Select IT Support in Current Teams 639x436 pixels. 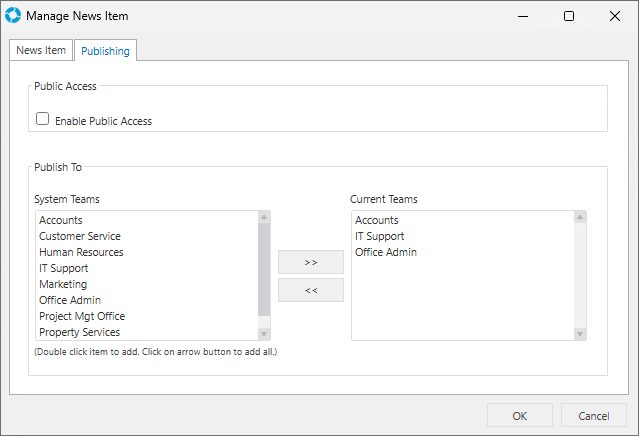(380, 236)
